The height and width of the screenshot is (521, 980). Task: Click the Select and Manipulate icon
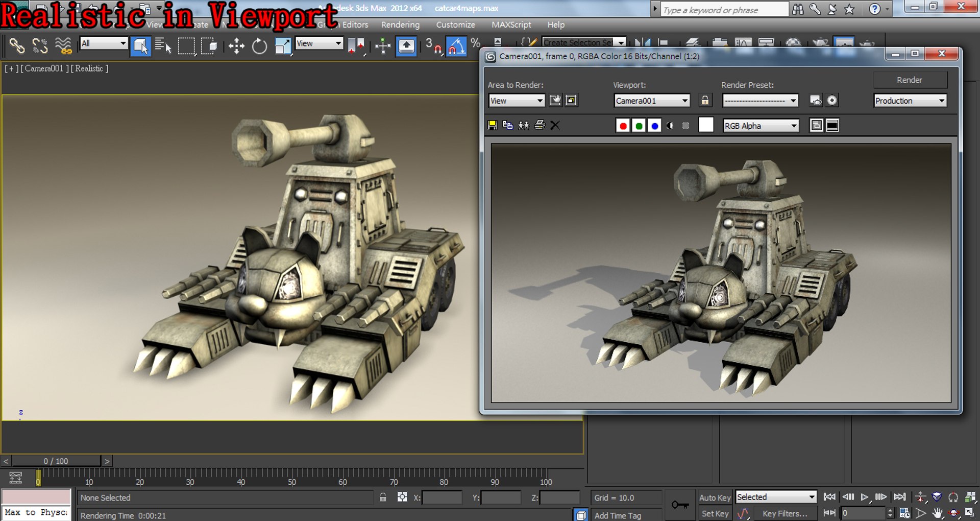point(383,46)
